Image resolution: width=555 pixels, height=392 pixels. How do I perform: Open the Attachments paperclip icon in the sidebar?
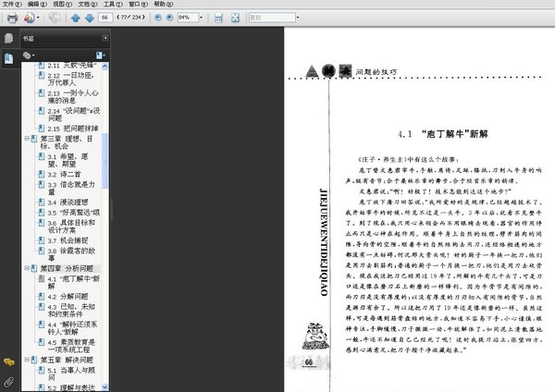tap(9, 382)
